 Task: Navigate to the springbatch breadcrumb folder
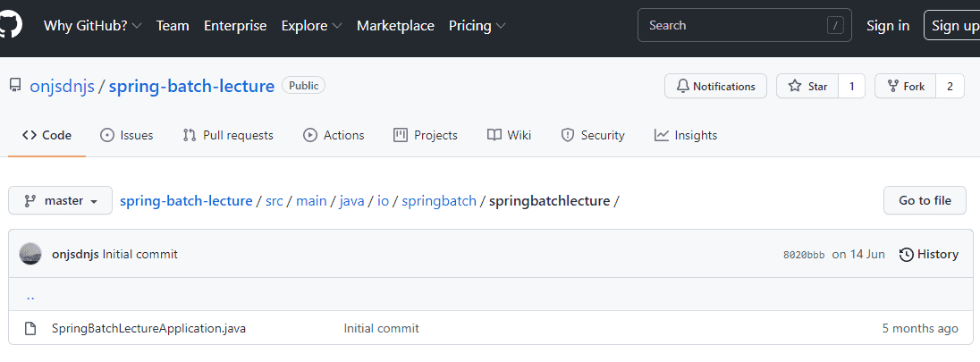[x=439, y=201]
